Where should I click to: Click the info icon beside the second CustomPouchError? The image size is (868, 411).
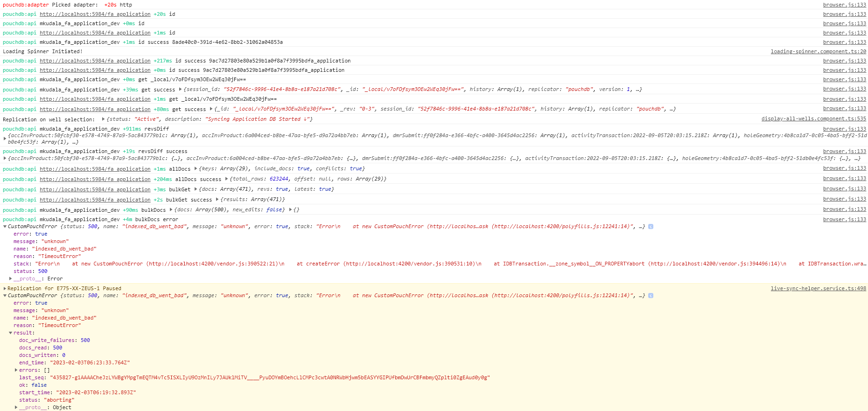(651, 296)
